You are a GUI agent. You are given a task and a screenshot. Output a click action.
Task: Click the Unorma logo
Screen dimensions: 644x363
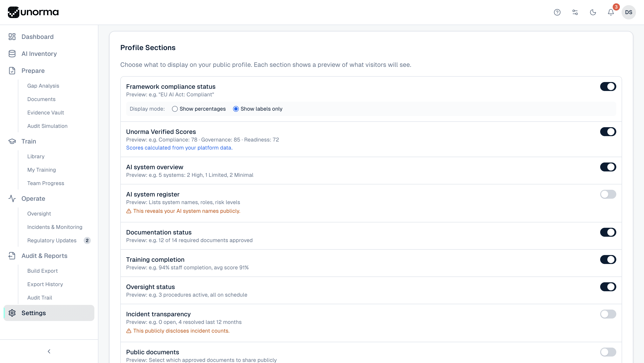click(33, 12)
